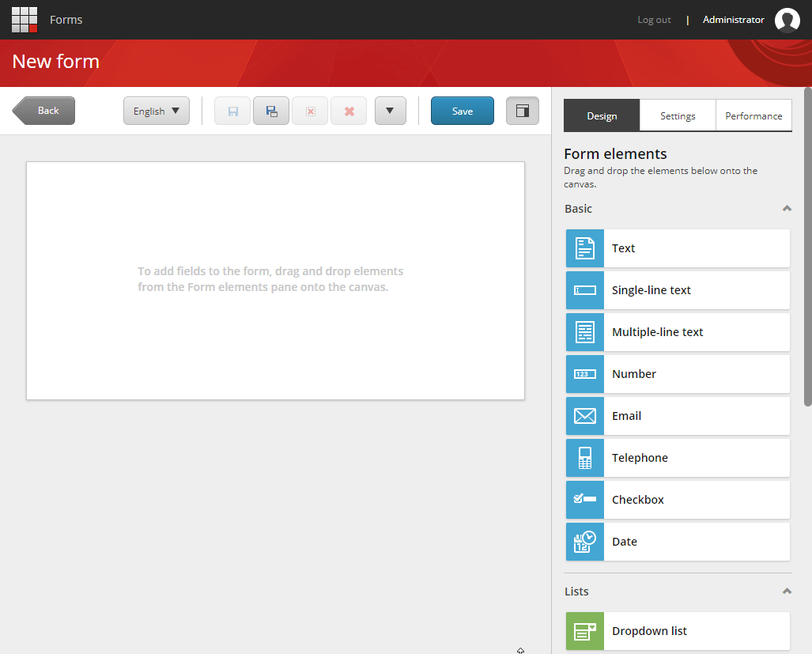Toggle the panel layout icon beside Save

[522, 111]
